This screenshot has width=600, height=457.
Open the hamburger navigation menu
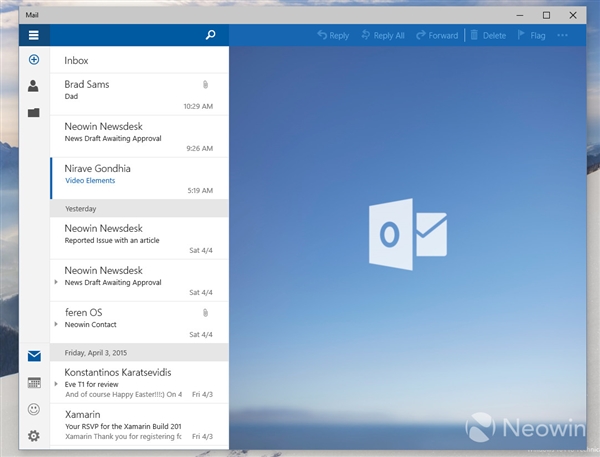pos(33,35)
